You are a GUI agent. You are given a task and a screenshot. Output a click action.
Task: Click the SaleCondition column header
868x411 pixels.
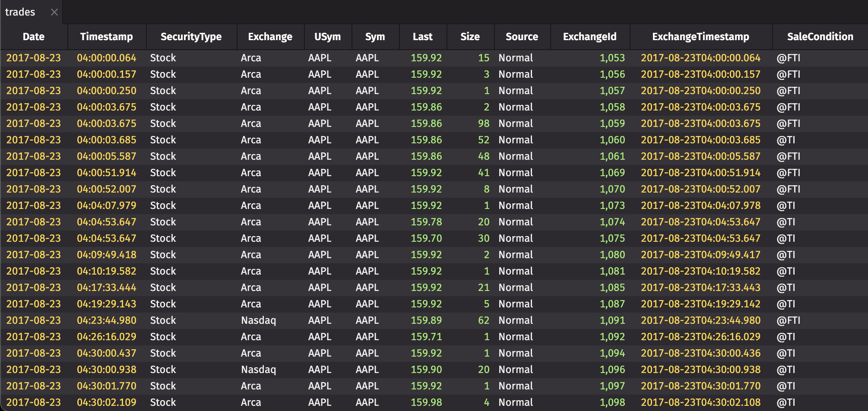(820, 37)
